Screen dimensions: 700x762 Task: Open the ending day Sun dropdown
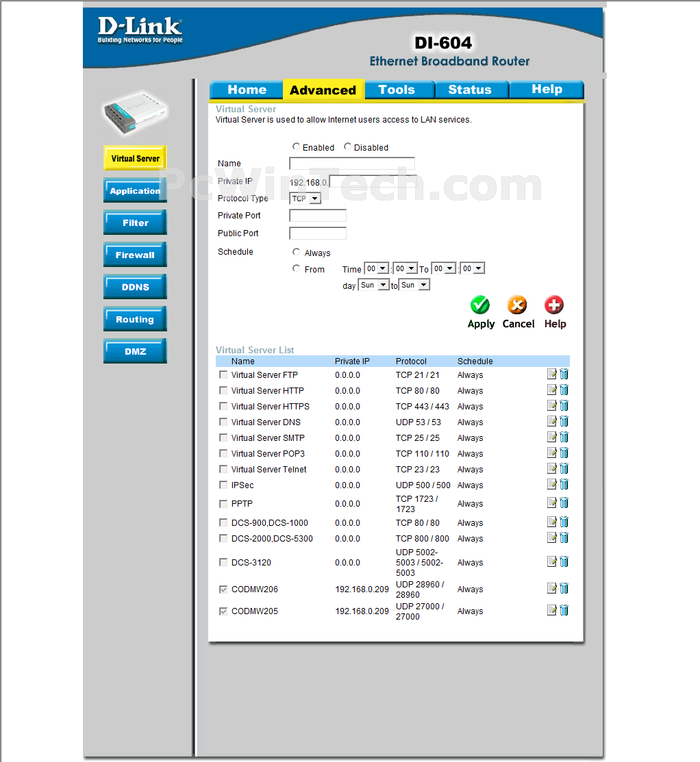click(414, 285)
